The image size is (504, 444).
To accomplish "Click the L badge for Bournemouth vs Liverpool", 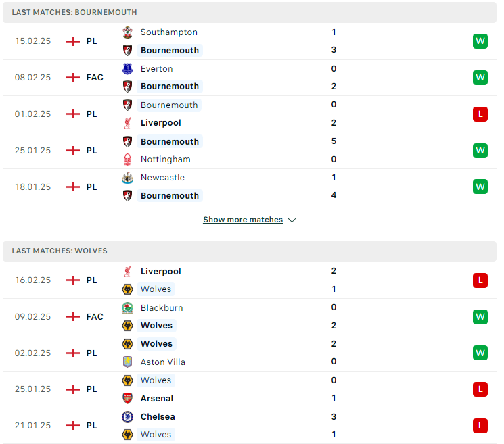I will click(480, 114).
